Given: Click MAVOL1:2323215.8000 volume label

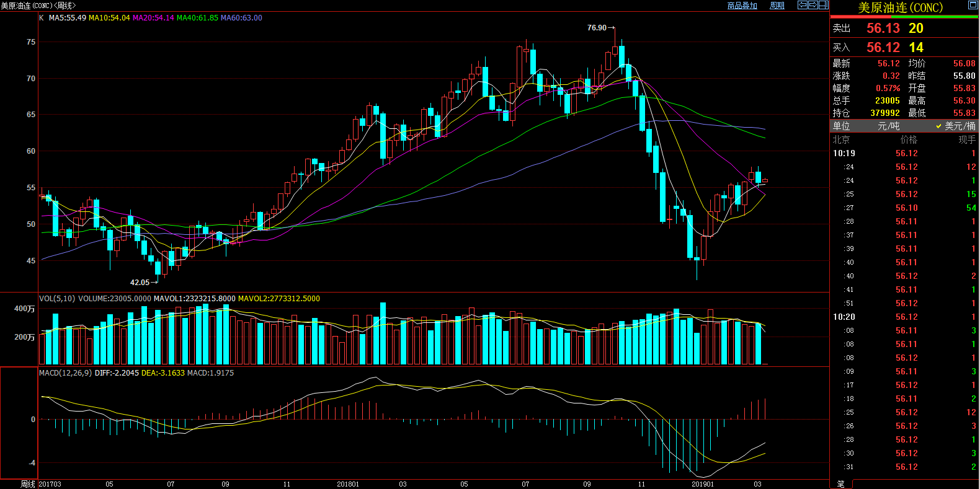Looking at the screenshot, I should coord(194,299).
